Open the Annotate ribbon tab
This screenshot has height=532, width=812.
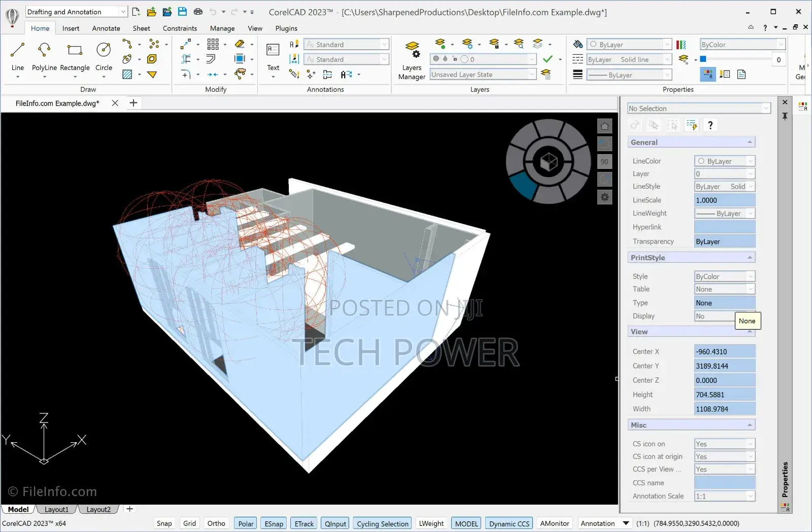[106, 28]
